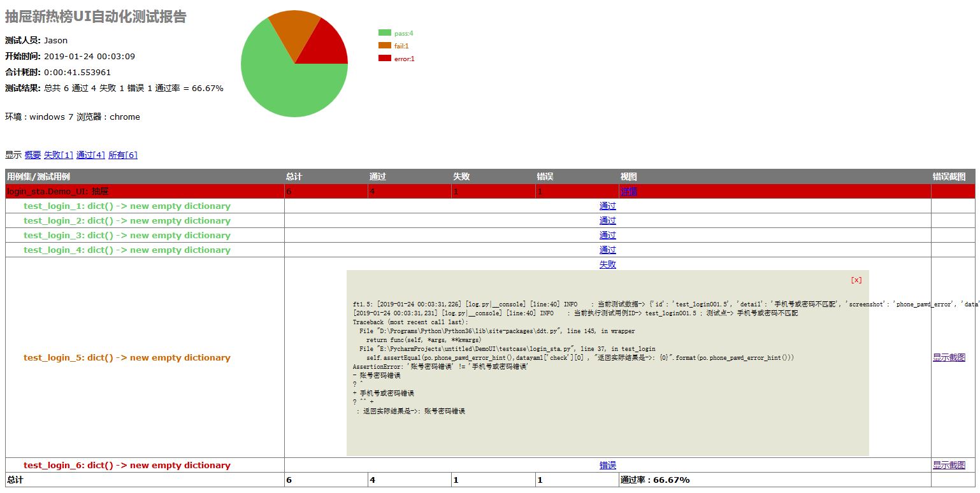Click the orange fail:1 legend swatch
This screenshot has width=980, height=493.
[386, 45]
